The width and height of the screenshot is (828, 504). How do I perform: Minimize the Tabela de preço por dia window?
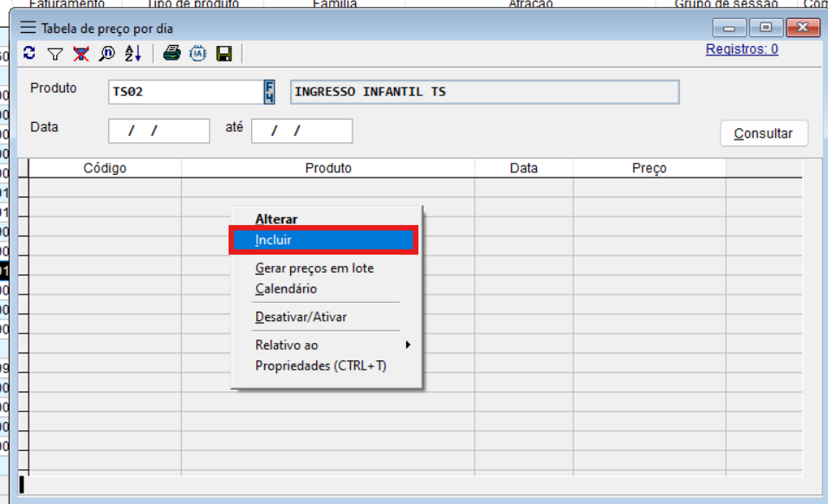click(x=729, y=28)
